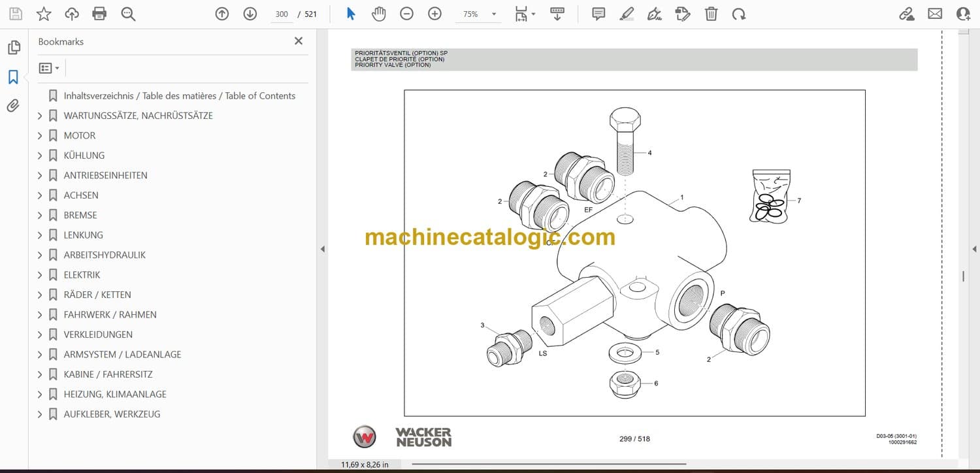980x473 pixels.
Task: Go to previous page arrow
Action: [222, 14]
